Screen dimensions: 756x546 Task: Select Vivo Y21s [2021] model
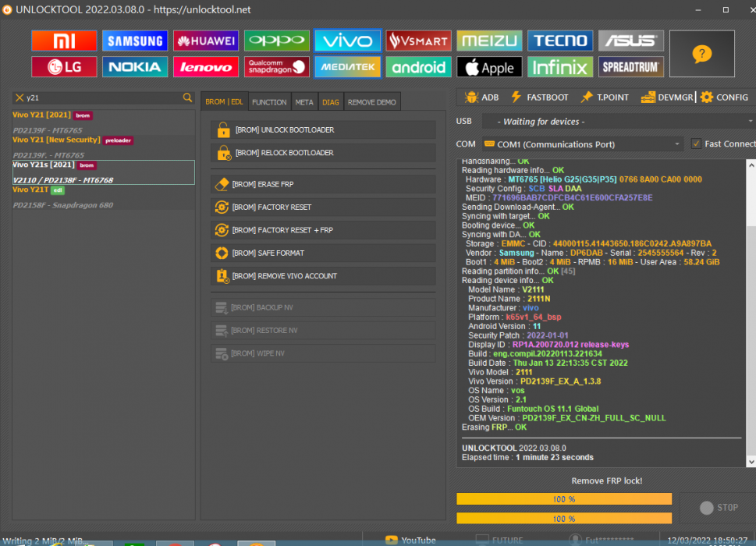103,172
